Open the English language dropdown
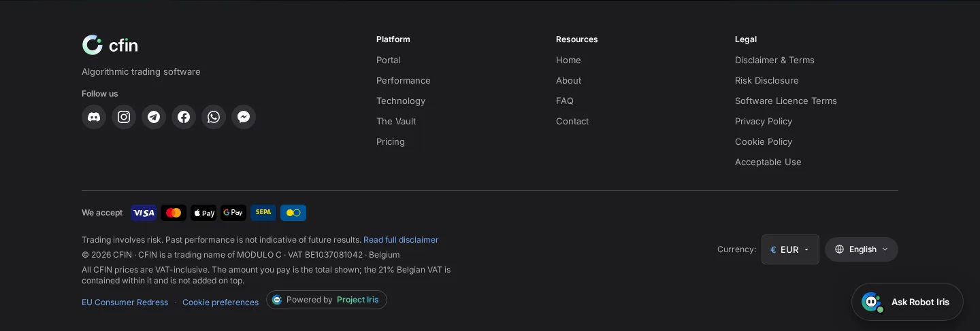Viewport: 980px width, 331px height. point(862,249)
